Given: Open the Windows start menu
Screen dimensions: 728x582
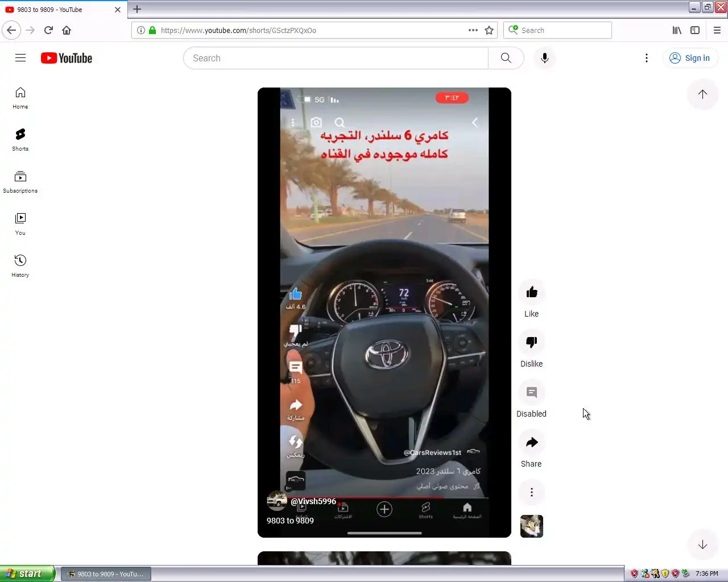Looking at the screenshot, I should (27, 573).
